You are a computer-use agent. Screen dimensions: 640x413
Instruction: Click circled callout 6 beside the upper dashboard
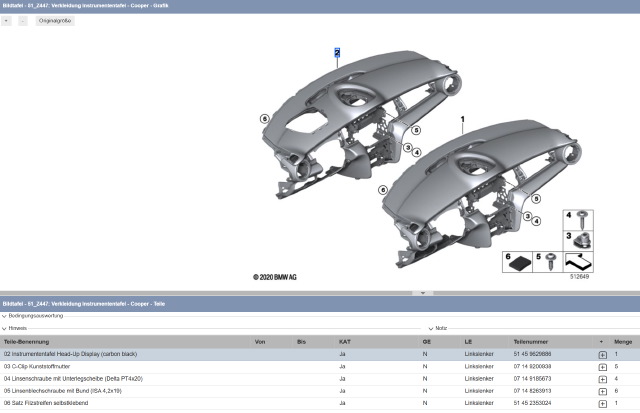265,118
